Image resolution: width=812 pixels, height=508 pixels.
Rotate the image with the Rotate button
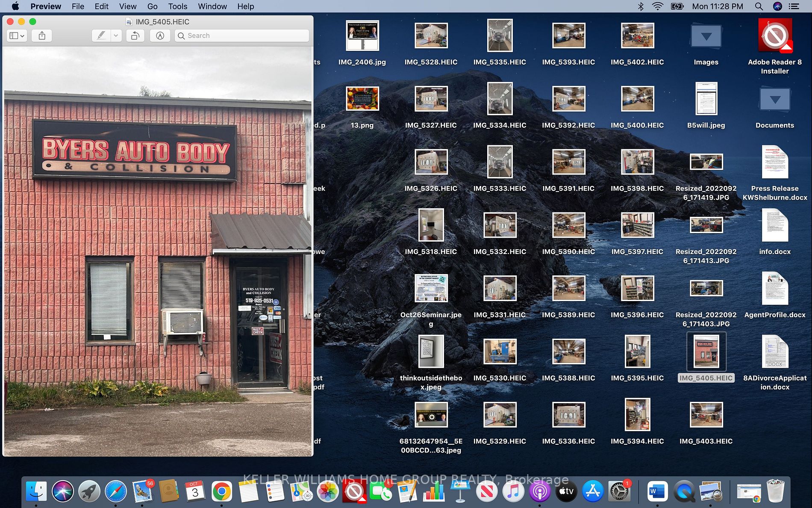pyautogui.click(x=135, y=35)
